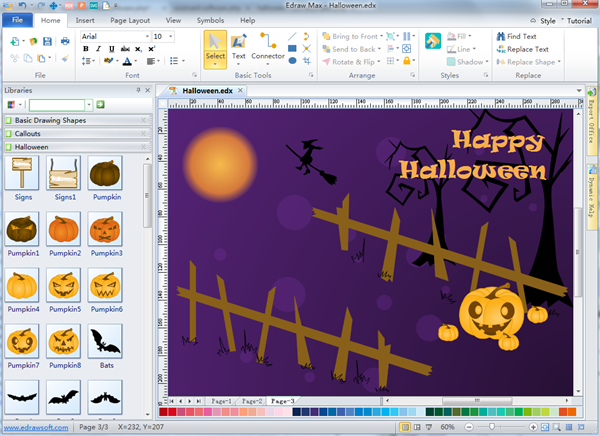Choose the Connector tool
The width and height of the screenshot is (600, 436).
coord(267,47)
